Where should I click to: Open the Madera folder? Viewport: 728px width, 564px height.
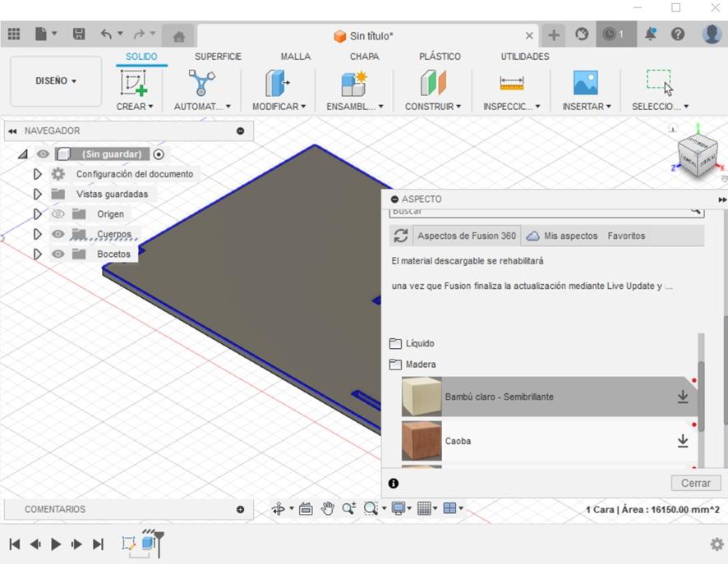point(412,364)
